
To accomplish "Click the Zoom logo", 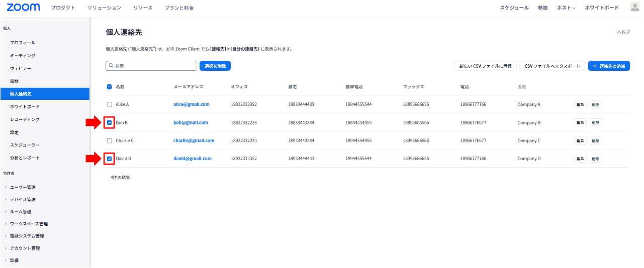I will [23, 7].
